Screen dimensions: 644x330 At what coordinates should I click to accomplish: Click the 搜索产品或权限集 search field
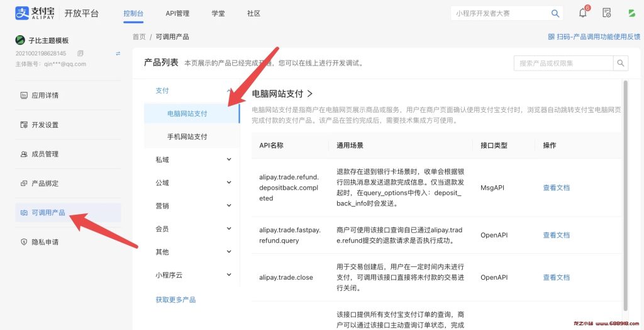pyautogui.click(x=563, y=64)
